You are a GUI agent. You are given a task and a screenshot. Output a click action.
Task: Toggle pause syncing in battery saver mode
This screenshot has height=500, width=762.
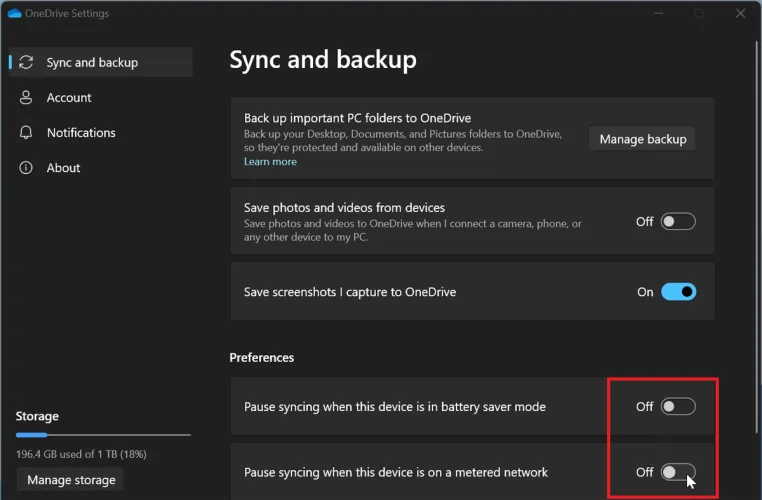pyautogui.click(x=678, y=407)
